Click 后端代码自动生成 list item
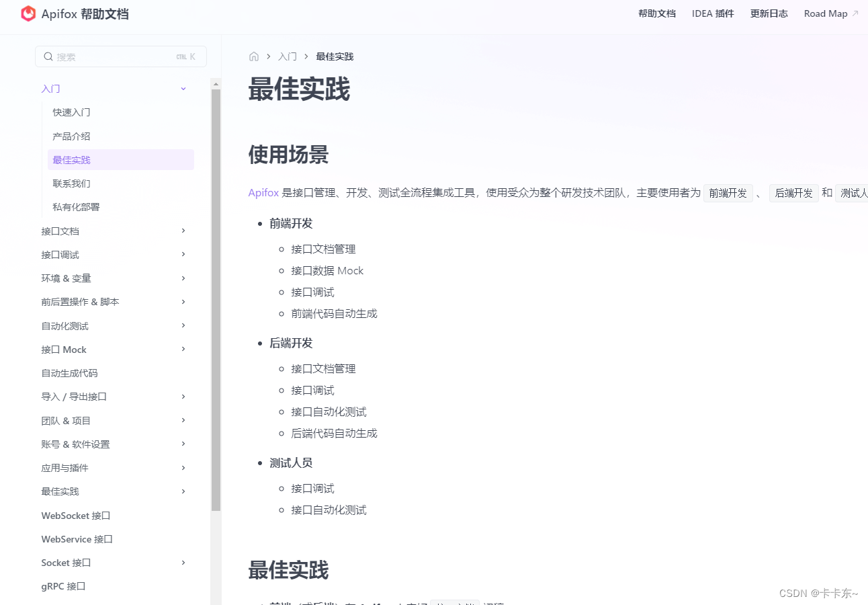Image resolution: width=868 pixels, height=605 pixels. (334, 433)
